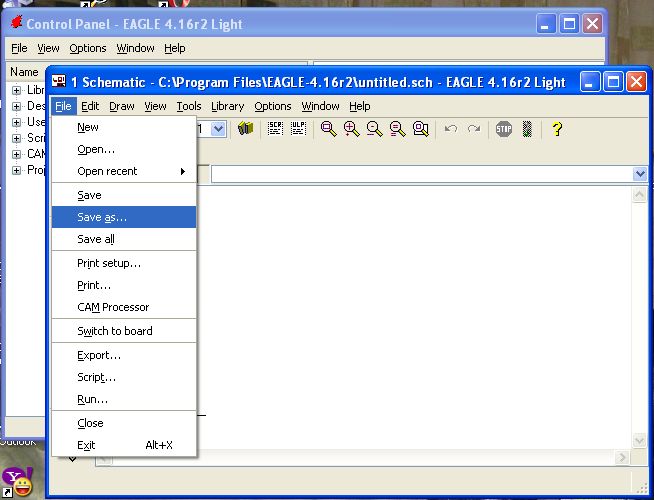Open the sheet selector dropdown arrow

(218, 129)
